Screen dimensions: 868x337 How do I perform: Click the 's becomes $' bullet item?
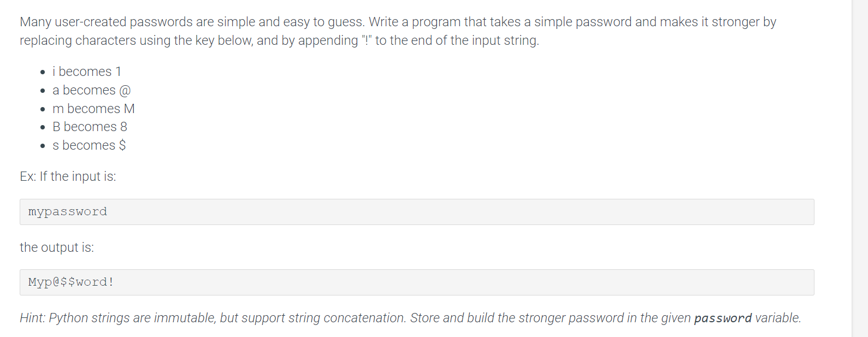coord(89,145)
